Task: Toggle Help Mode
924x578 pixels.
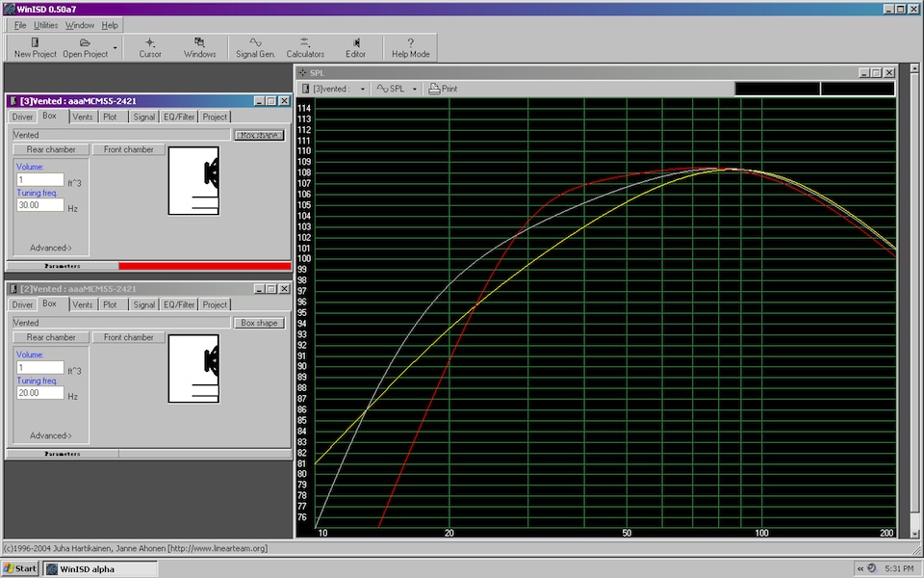Action: tap(411, 47)
